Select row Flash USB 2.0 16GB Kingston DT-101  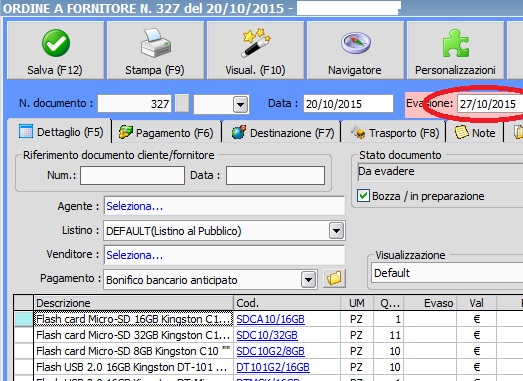[x=133, y=367]
